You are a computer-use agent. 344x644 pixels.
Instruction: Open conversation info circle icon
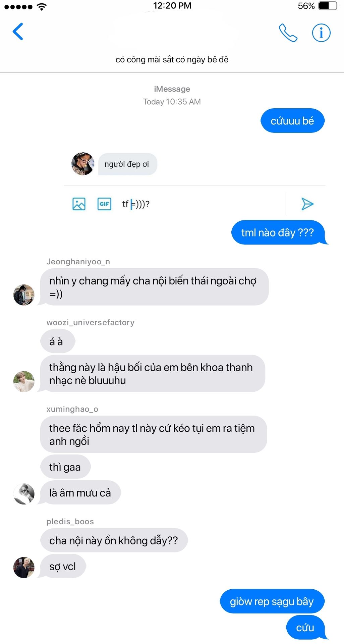(x=321, y=33)
